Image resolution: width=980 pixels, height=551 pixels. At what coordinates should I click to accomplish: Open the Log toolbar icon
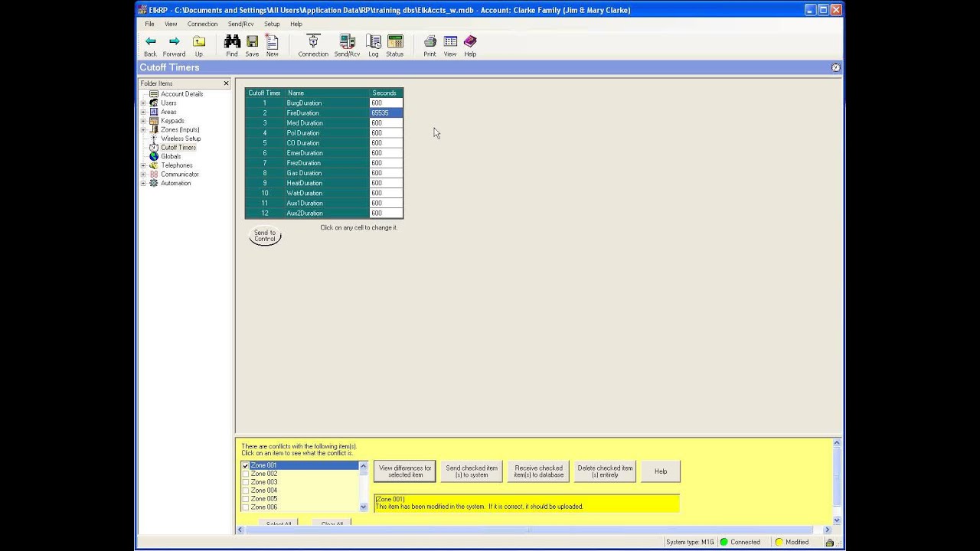tap(373, 46)
